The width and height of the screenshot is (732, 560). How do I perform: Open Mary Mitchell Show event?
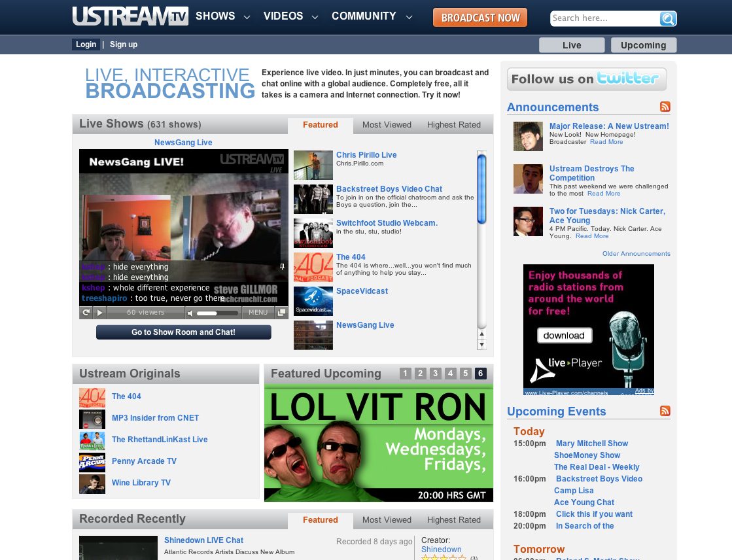(592, 444)
